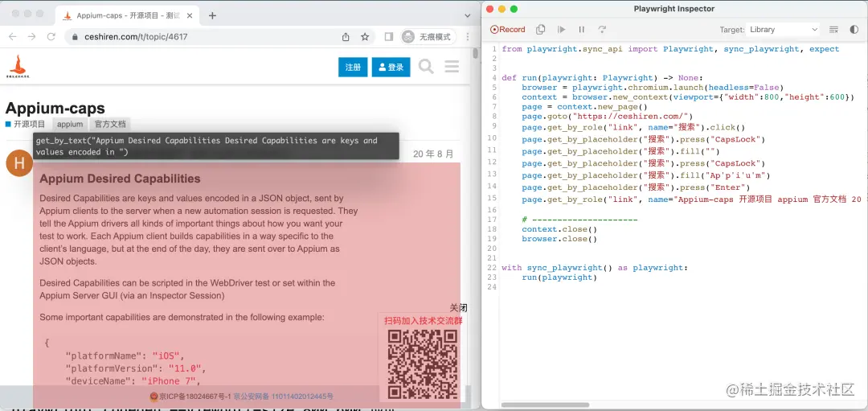Click the post date 20 年 8 月
The image size is (868, 411).
433,154
